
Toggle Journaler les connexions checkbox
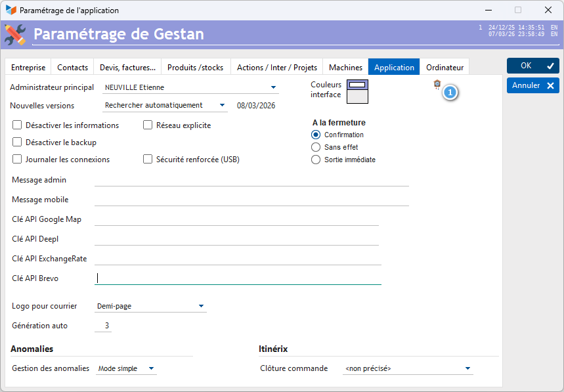(18, 160)
